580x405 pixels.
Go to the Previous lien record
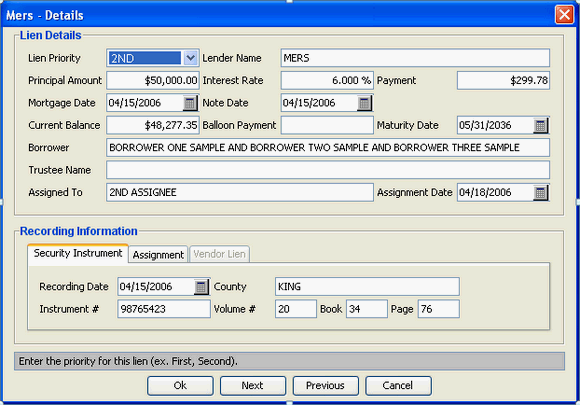click(x=326, y=386)
